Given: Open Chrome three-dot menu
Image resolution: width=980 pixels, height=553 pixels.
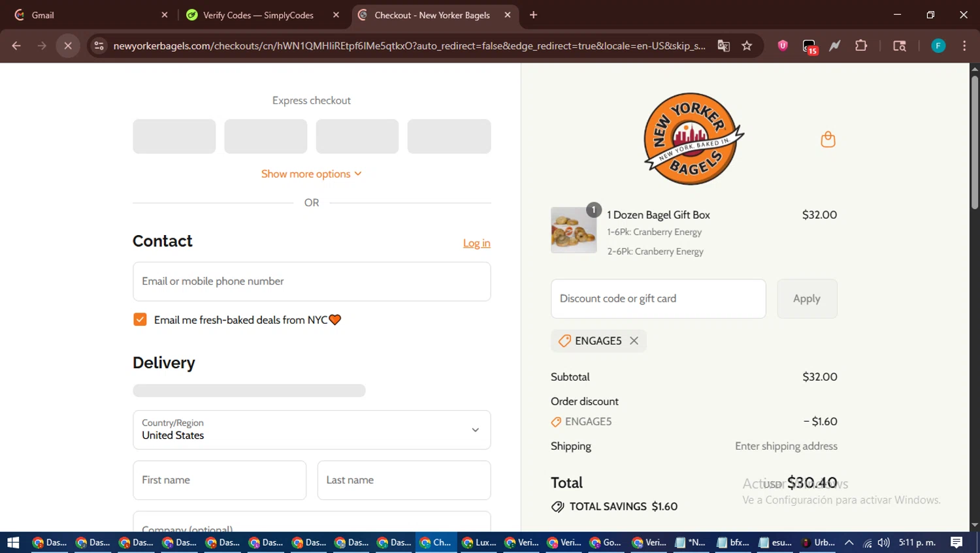Looking at the screenshot, I should (964, 46).
